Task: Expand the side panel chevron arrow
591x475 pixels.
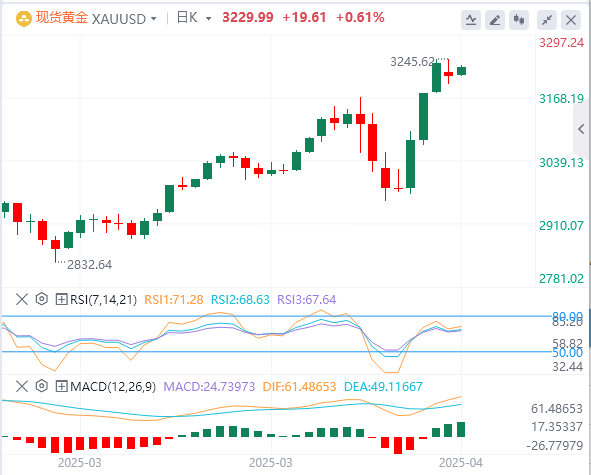Action: [582, 129]
